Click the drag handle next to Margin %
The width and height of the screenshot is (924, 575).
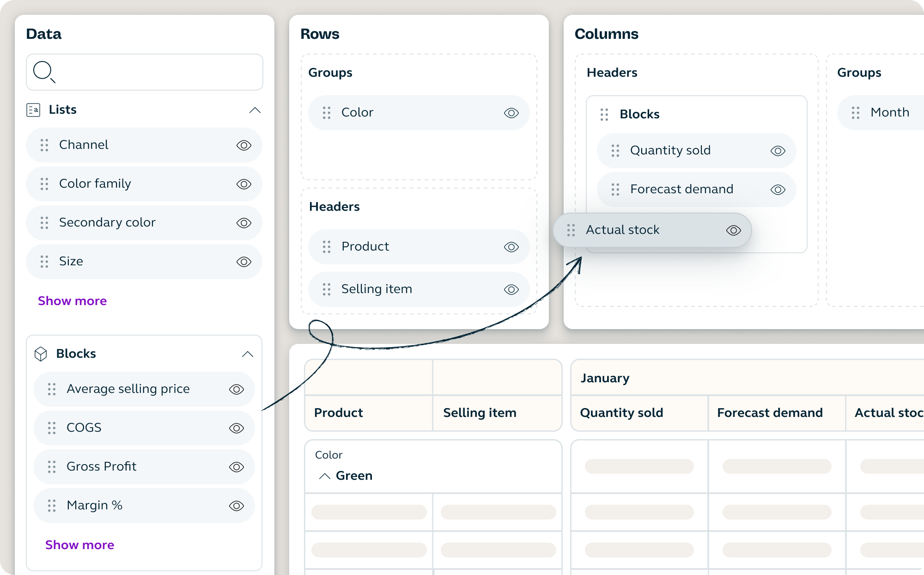[x=52, y=506]
